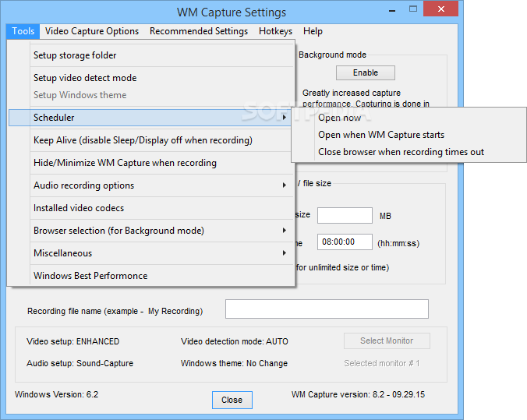Select Hide/Minimize WM Capture when recording
This screenshot has width=527, height=420.
pyautogui.click(x=151, y=163)
